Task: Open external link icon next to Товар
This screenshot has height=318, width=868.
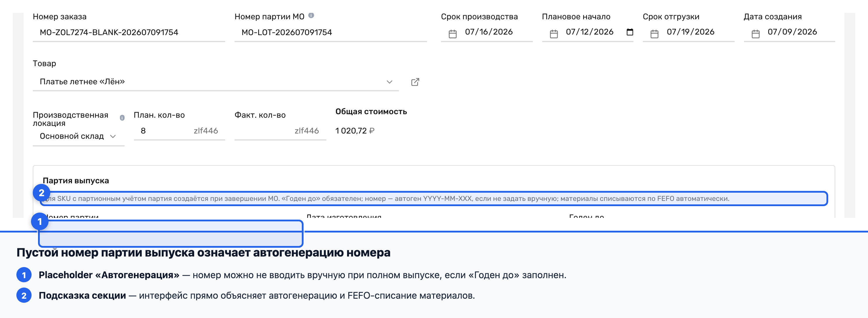Action: 415,82
